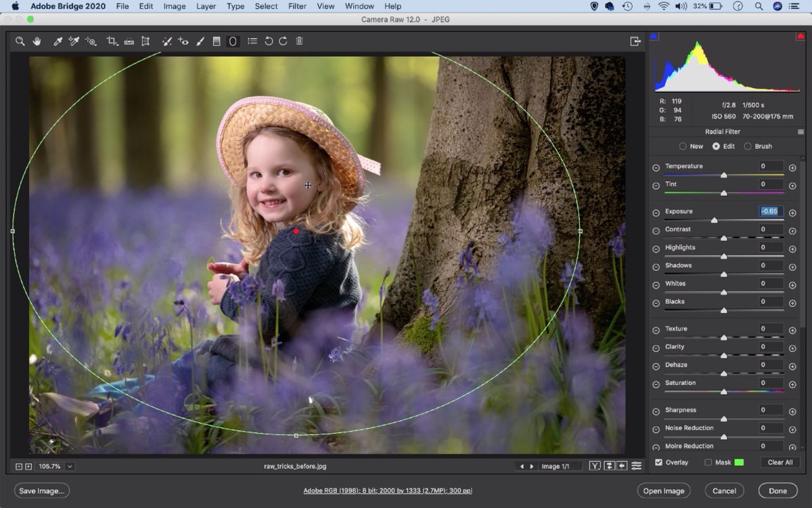Image resolution: width=812 pixels, height=508 pixels.
Task: Rotate the image counterclockwise
Action: tap(268, 41)
